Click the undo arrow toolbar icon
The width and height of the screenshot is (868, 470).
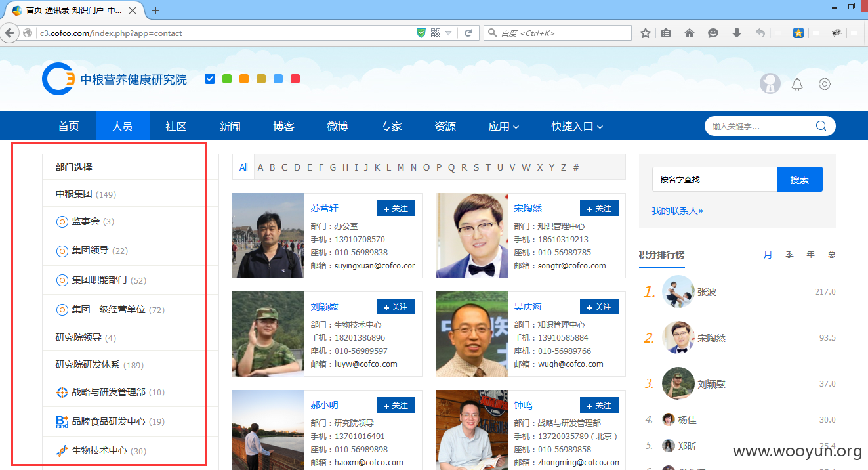point(760,33)
